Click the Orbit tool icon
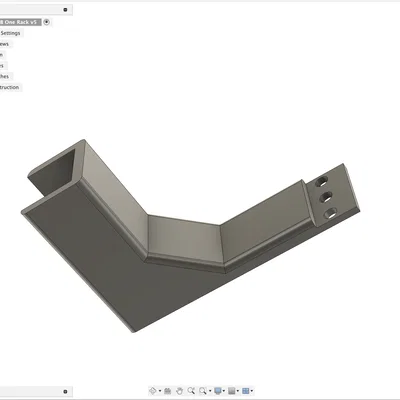 click(x=153, y=391)
